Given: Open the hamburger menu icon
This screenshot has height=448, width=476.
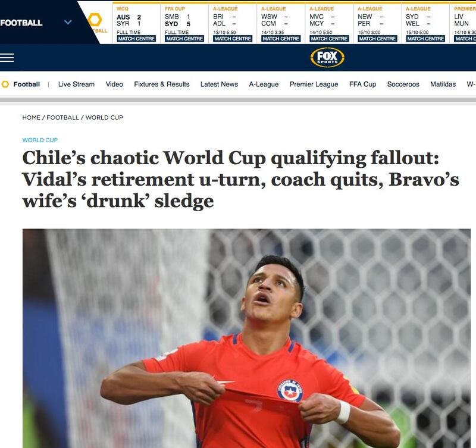Looking at the screenshot, I should pos(7,58).
